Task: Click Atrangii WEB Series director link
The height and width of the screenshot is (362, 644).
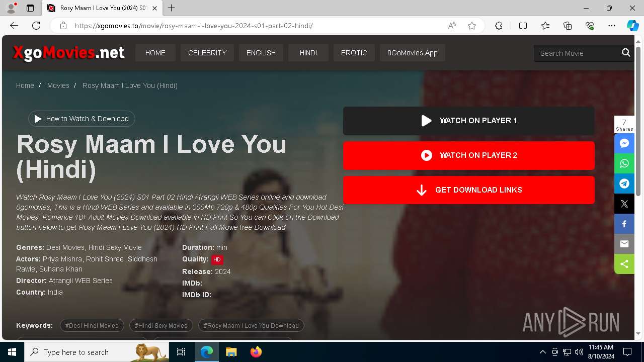Action: point(80,281)
